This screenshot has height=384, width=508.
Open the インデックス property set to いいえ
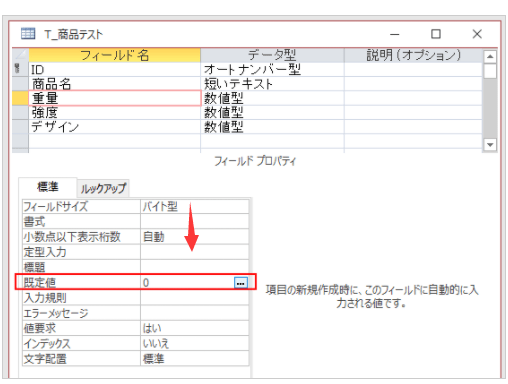pyautogui.click(x=195, y=343)
